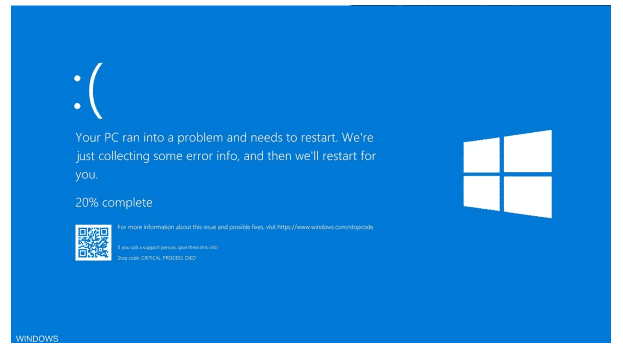Click the curved parenthesis of the sad face
This screenshot has height=364, width=623.
pyautogui.click(x=96, y=91)
